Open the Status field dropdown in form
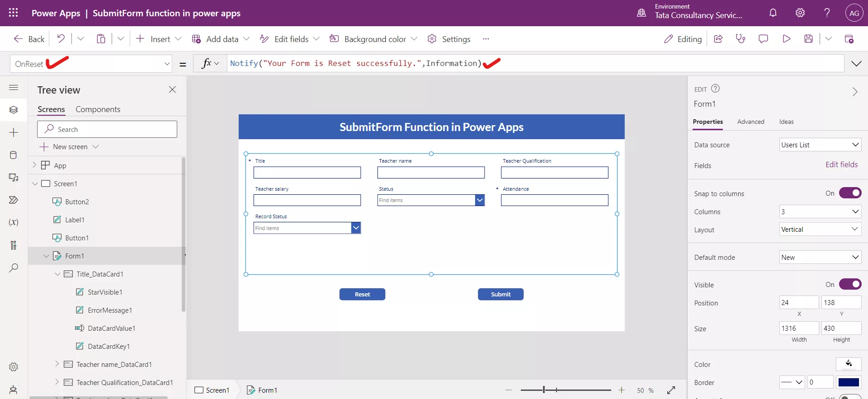The image size is (868, 399). (480, 200)
